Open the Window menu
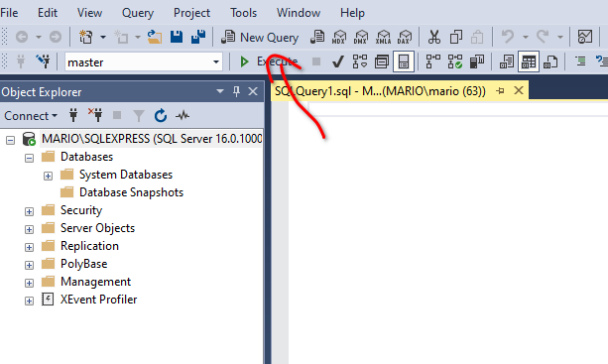608x364 pixels. click(299, 13)
